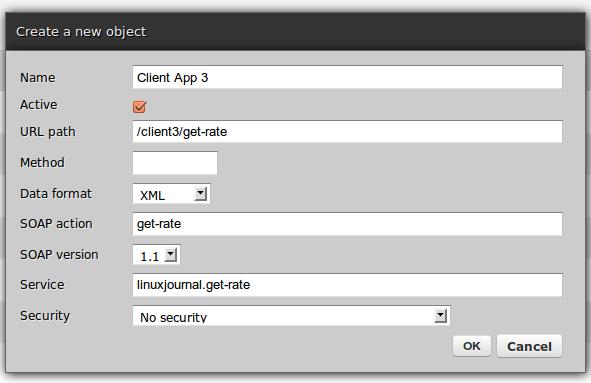Select the empty Method input box
This screenshot has height=383, width=591.
pyautogui.click(x=175, y=163)
